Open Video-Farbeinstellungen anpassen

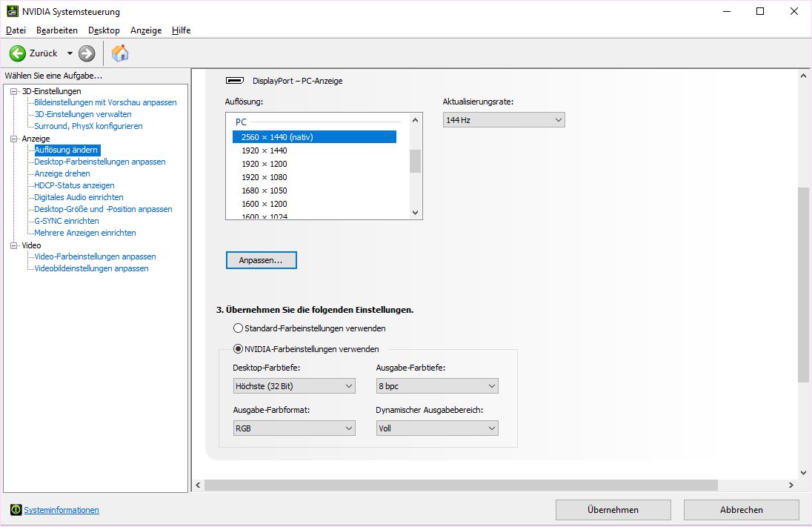coord(95,257)
